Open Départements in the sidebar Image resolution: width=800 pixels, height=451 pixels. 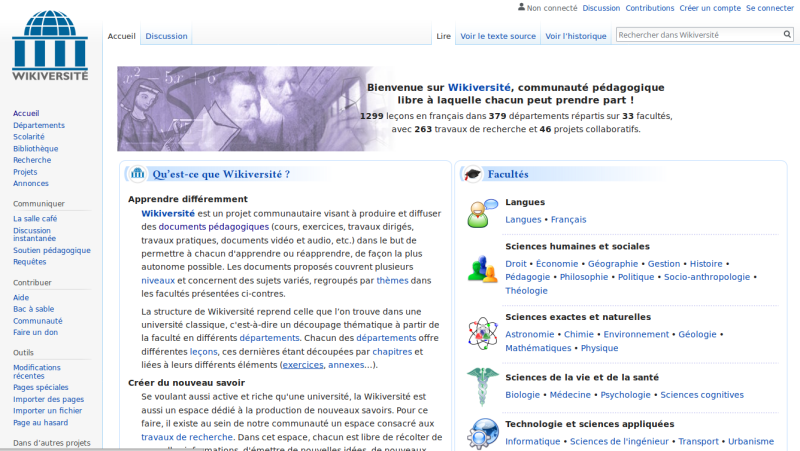click(x=39, y=125)
